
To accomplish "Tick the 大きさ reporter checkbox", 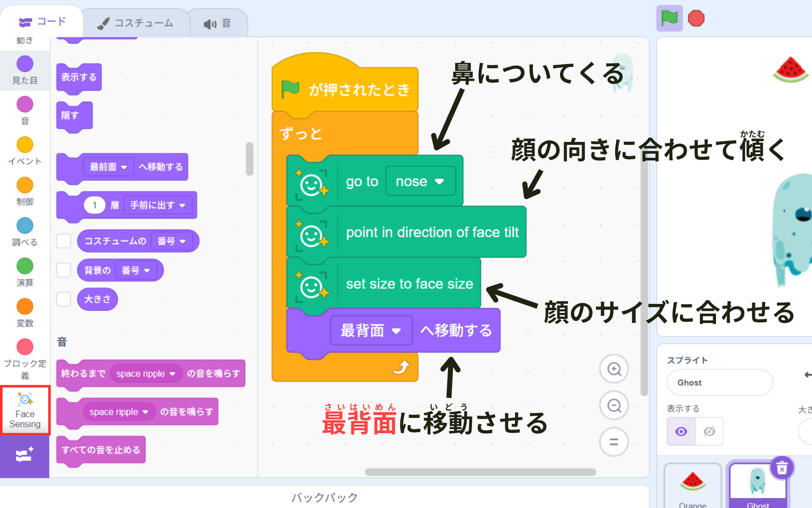I will [64, 299].
